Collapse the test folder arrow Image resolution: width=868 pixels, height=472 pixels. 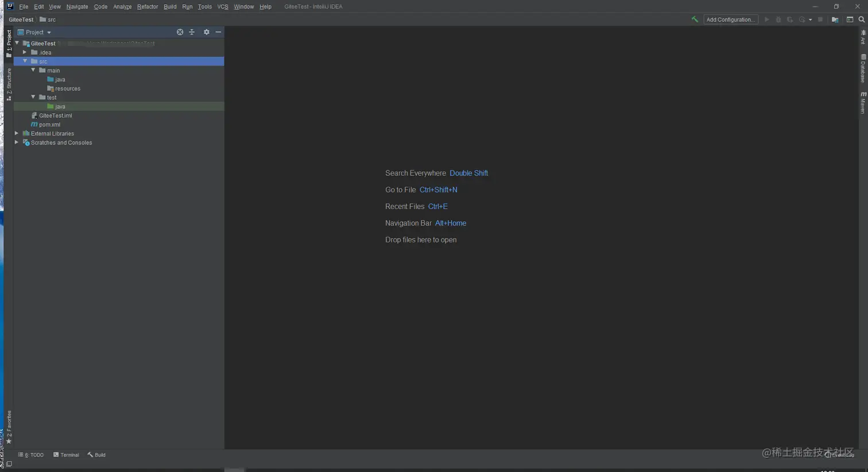tap(33, 97)
